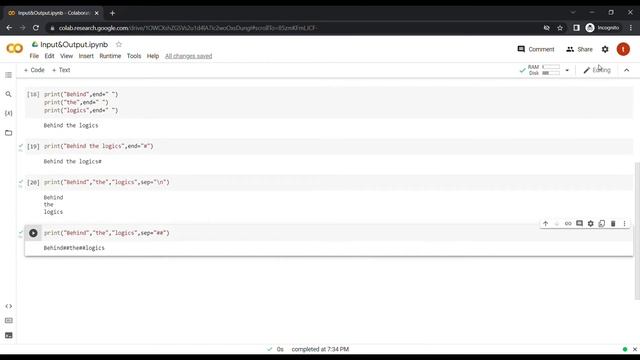Open the File menu
Viewport: 640px width, 360px height.
[x=34, y=56]
